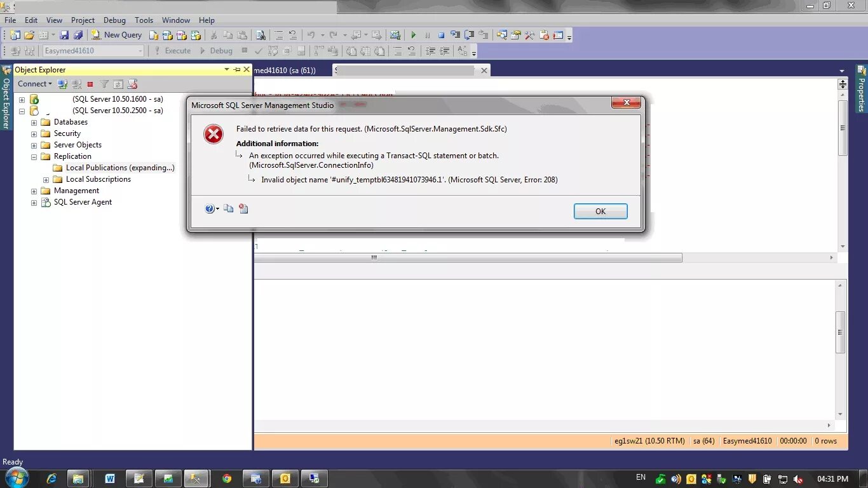This screenshot has height=488, width=868.
Task: Click the green Start Debugging play icon
Action: tap(413, 35)
